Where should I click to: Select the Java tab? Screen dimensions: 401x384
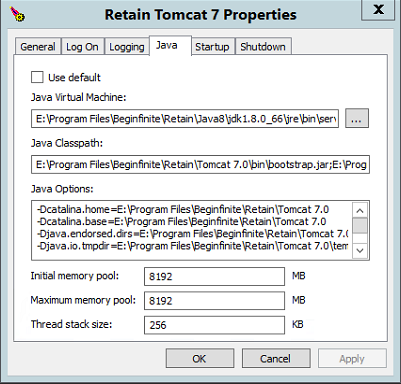(x=170, y=45)
